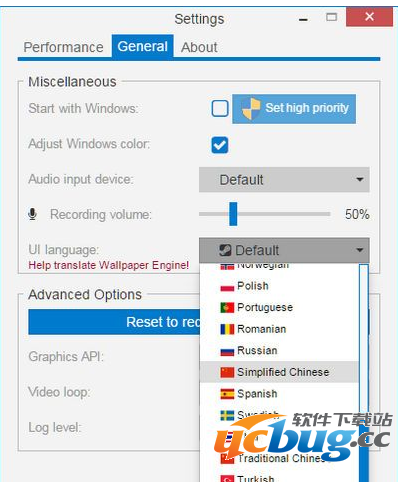Viewport: 398px width, 482px height.
Task: Click the Portugal flag icon
Action: (227, 308)
